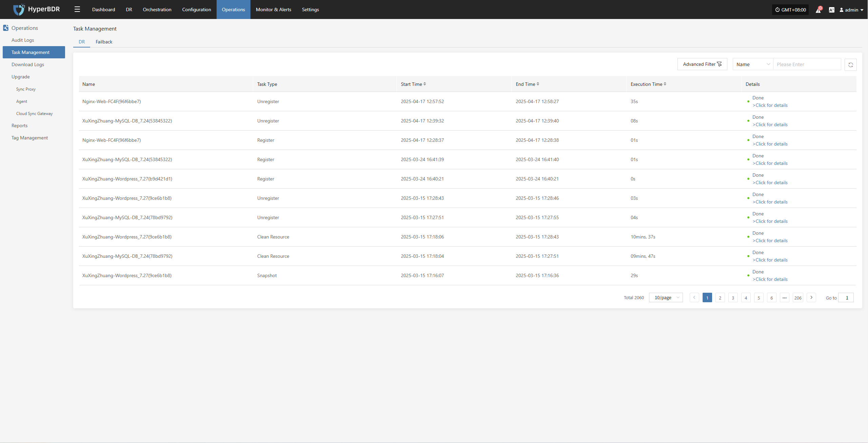This screenshot has height=443, width=868.
Task: Sort by Start Time column arrows
Action: click(425, 84)
